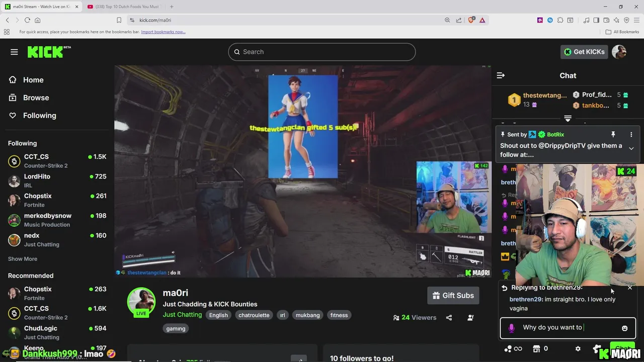
Task: Collapse the chat panel
Action: click(501, 75)
